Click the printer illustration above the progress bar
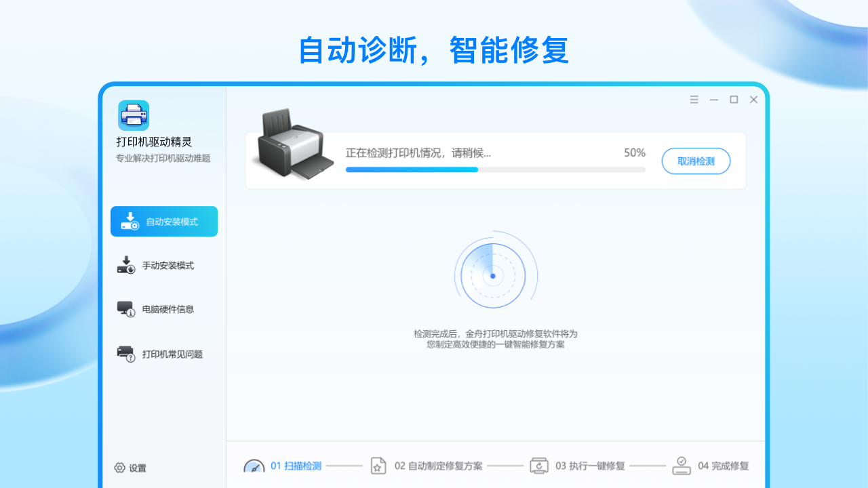The width and height of the screenshot is (868, 488). click(x=293, y=144)
